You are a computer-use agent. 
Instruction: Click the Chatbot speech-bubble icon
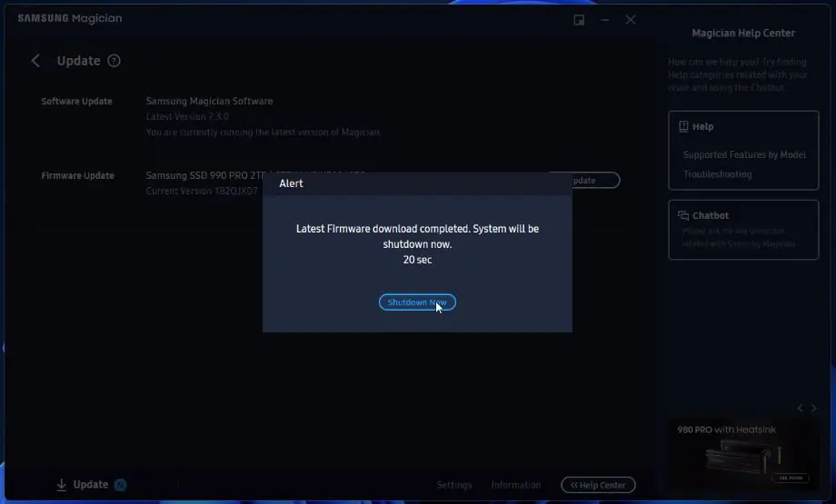pyautogui.click(x=683, y=215)
